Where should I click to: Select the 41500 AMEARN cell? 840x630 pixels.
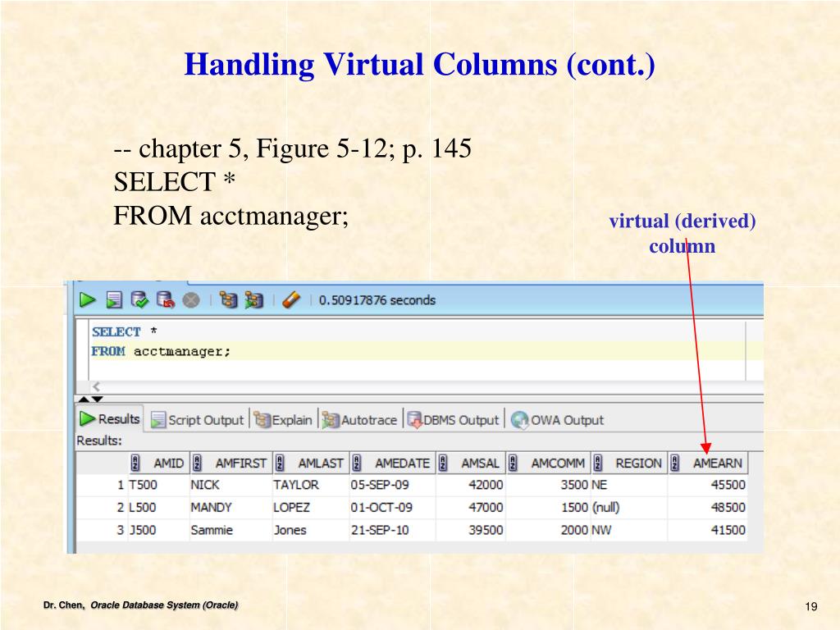point(708,530)
